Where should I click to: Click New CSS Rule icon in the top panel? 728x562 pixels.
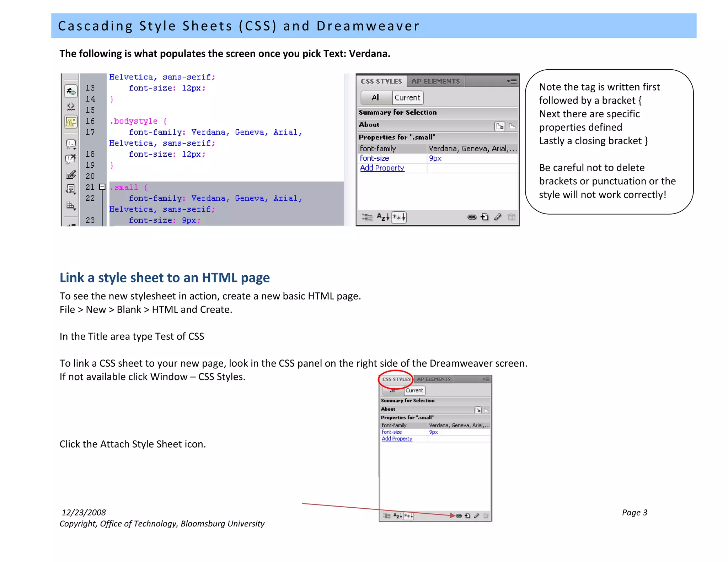point(485,217)
